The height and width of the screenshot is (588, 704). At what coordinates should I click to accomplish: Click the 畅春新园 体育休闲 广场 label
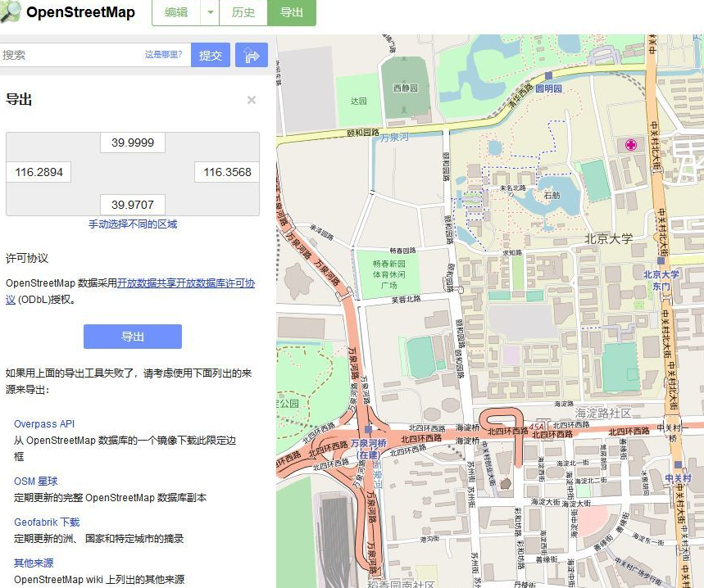[388, 274]
